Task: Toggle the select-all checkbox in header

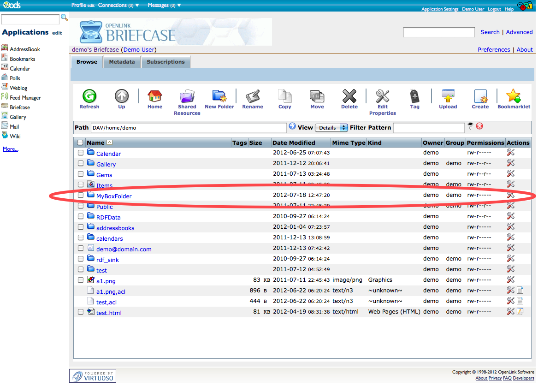Action: (81, 143)
